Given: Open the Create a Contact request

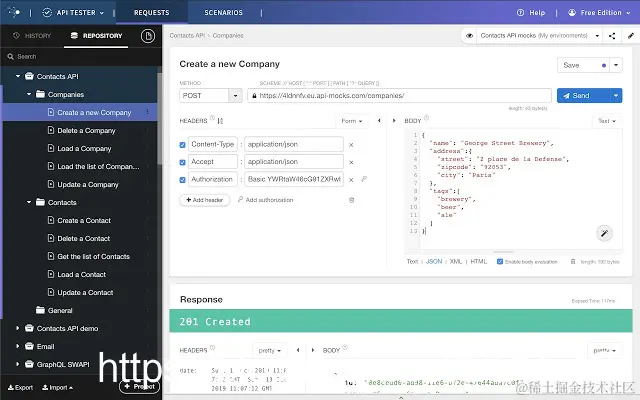Looking at the screenshot, I should pos(84,220).
